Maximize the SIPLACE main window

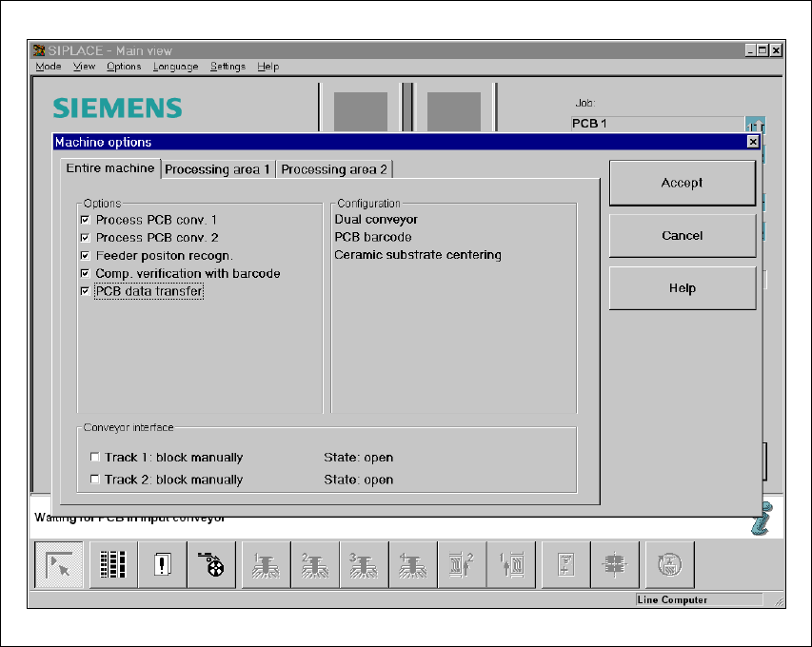coord(762,50)
